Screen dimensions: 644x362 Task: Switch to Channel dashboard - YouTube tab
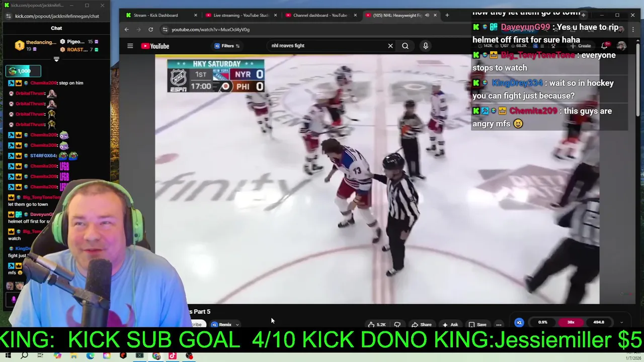click(320, 15)
